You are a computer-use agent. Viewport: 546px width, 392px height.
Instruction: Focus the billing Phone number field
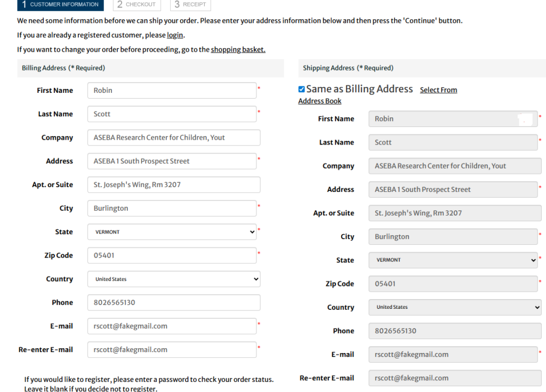173,302
